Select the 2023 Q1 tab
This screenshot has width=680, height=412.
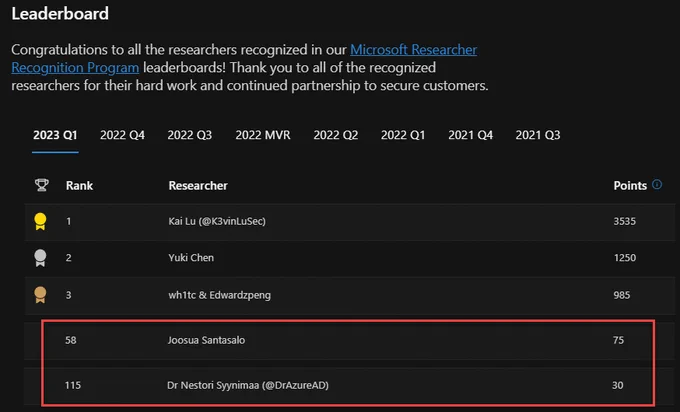[x=55, y=135]
